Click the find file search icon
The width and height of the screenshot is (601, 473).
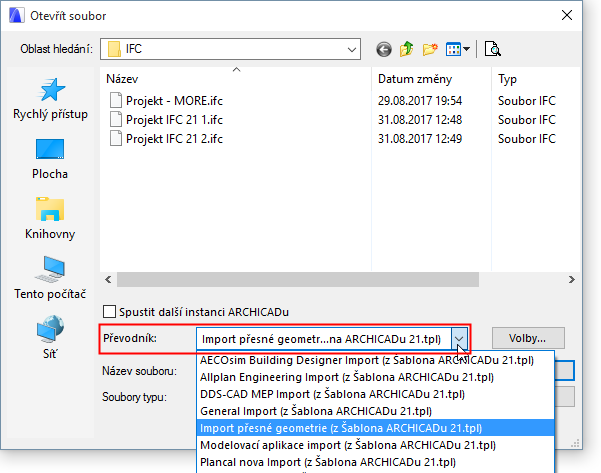tap(493, 49)
